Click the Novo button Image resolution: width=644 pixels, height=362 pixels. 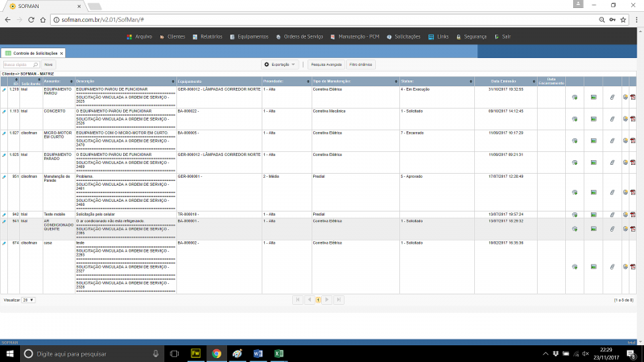48,64
